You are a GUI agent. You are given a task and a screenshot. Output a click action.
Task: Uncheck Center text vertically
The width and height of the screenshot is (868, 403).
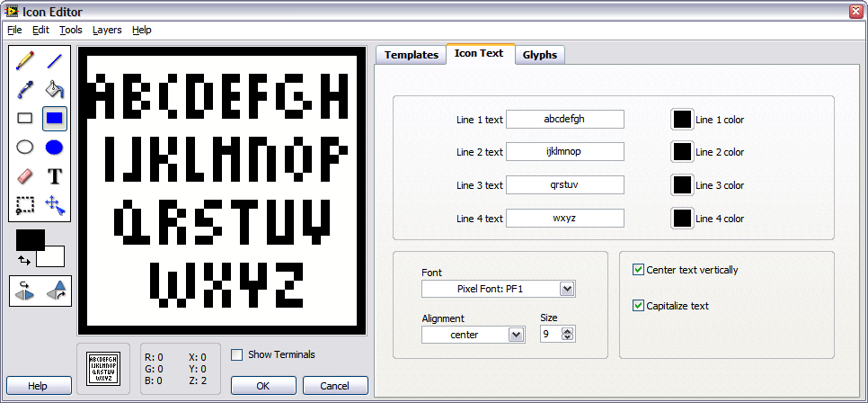pyautogui.click(x=638, y=269)
